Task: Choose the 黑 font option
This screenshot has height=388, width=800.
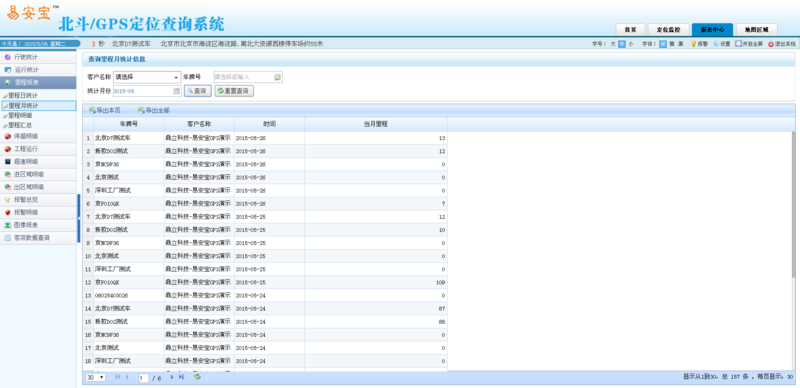Action: coord(681,44)
